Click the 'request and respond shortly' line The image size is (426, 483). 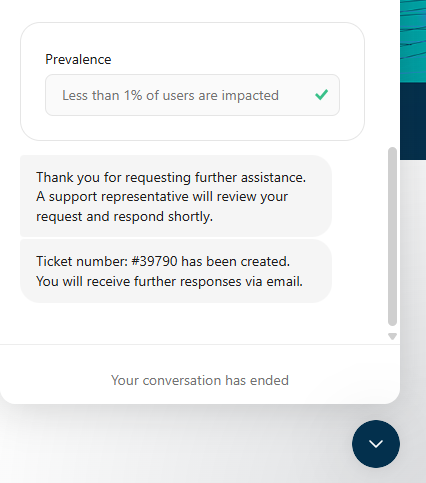pyautogui.click(x=124, y=217)
